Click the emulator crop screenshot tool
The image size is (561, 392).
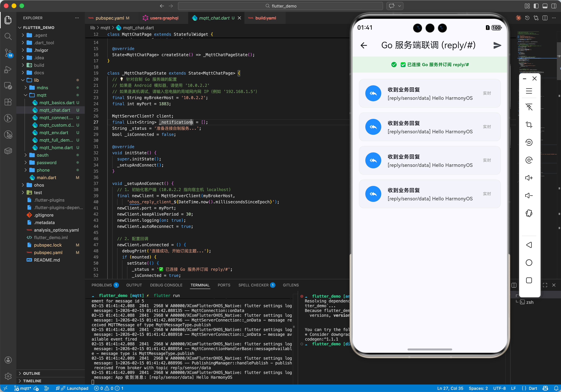pyautogui.click(x=529, y=124)
